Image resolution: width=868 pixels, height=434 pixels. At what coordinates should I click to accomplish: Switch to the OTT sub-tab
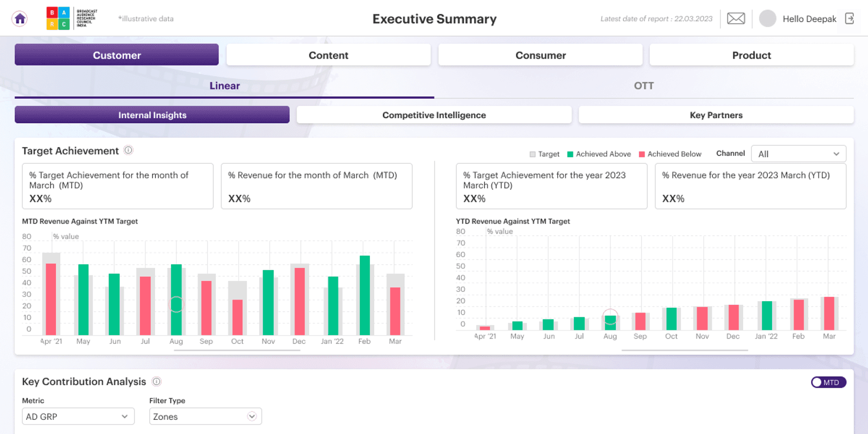tap(644, 86)
